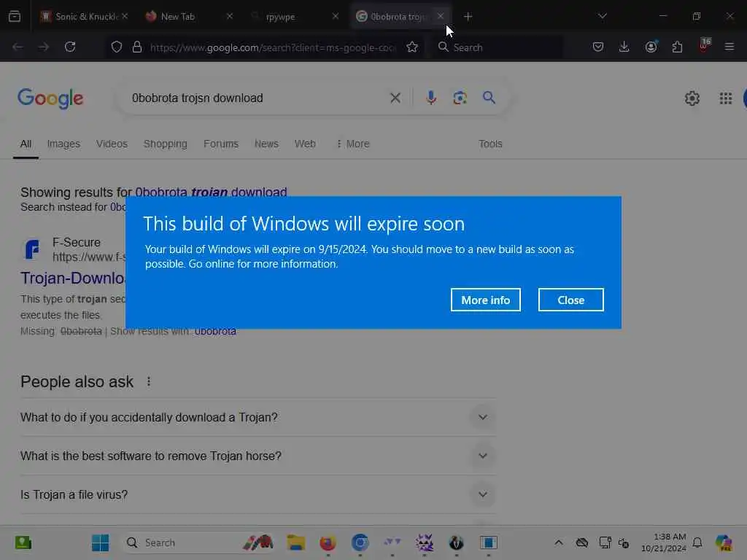
Task: Click the cloud sync tray icon
Action: tap(581, 542)
